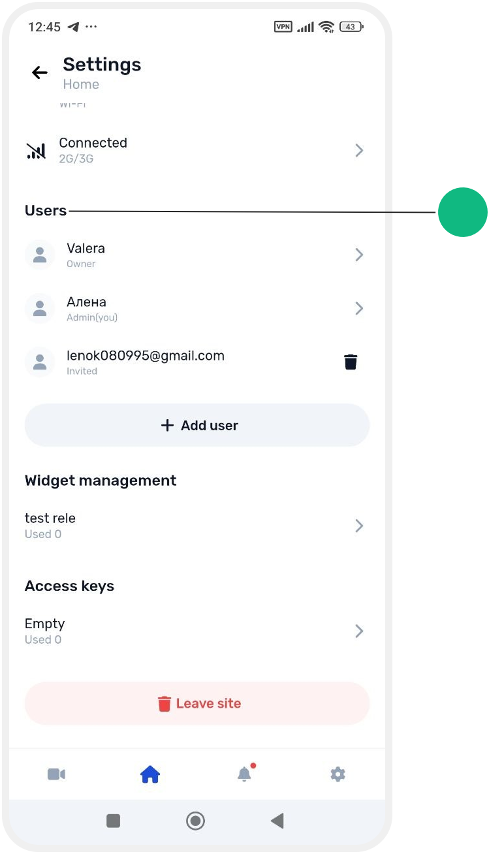Delete the invited lenok080995@gmail.com user
Screen dimensions: 504x854
(x=351, y=362)
